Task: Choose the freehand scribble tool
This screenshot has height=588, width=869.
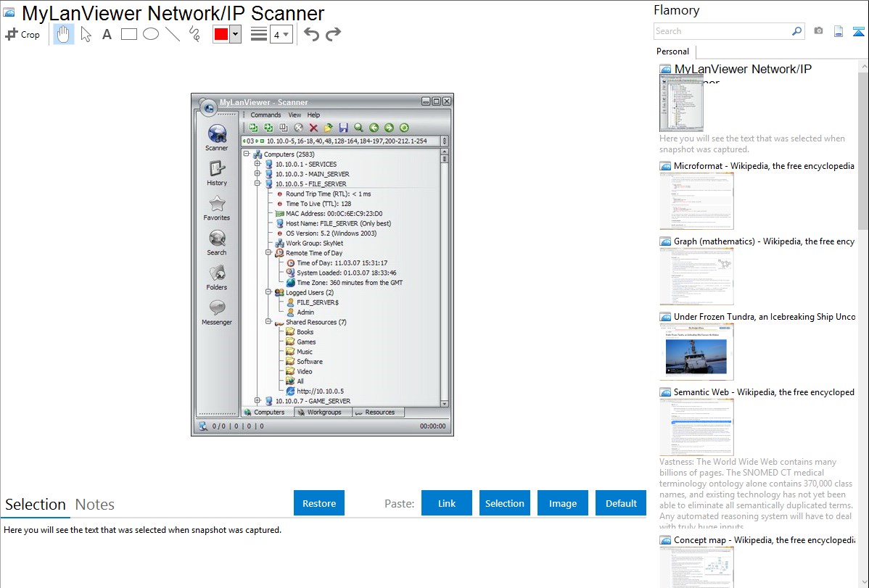Action: pyautogui.click(x=194, y=34)
